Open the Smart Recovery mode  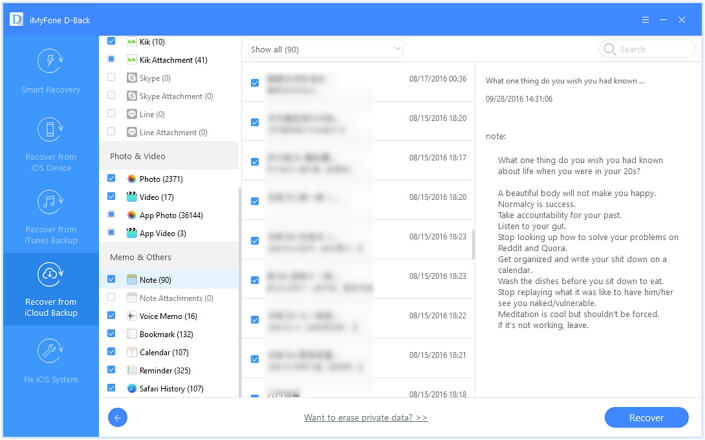(50, 70)
